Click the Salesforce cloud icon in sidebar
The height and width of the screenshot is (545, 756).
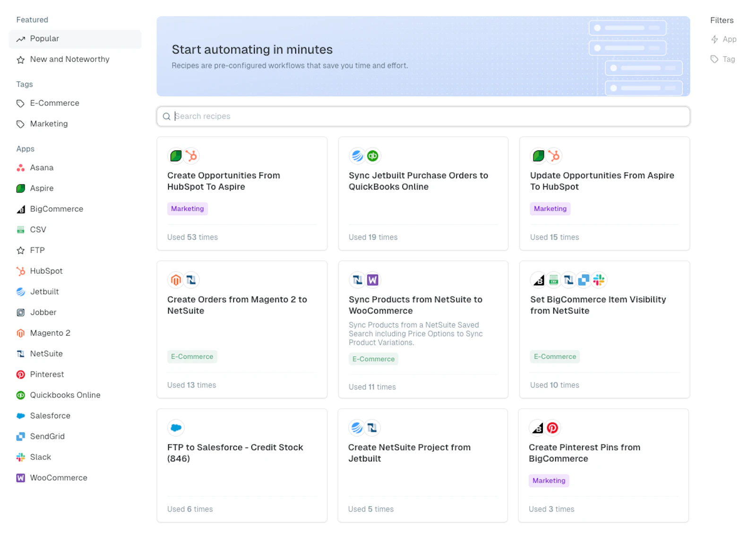click(x=20, y=416)
